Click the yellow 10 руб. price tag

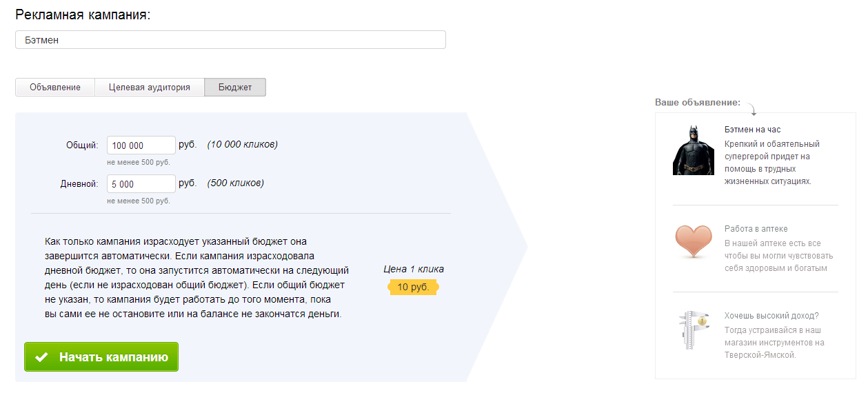413,287
